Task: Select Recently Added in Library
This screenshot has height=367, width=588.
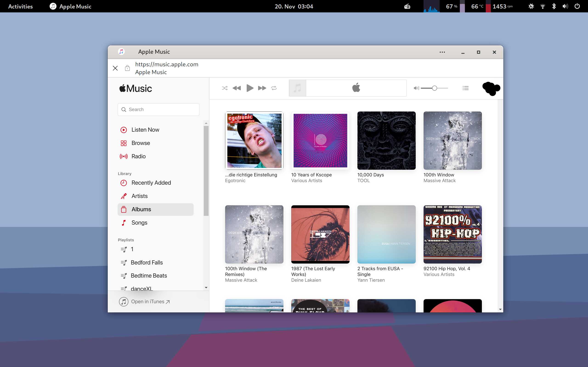Action: pos(151,183)
